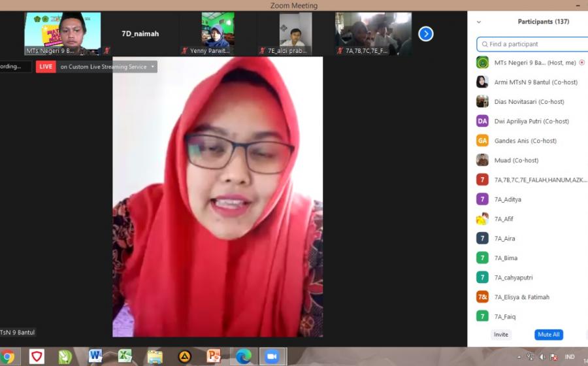Open PowerPoint from the taskbar
The width and height of the screenshot is (588, 366).
coord(214,356)
